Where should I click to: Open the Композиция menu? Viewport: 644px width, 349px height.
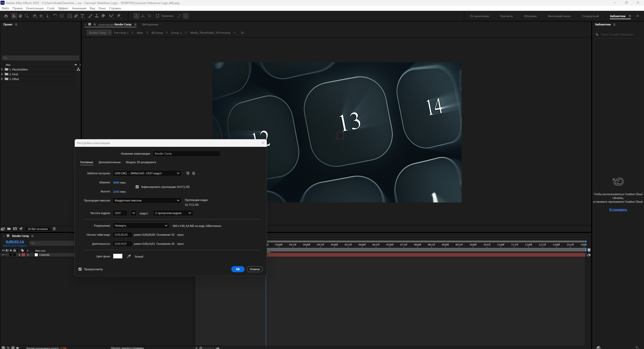[35, 8]
